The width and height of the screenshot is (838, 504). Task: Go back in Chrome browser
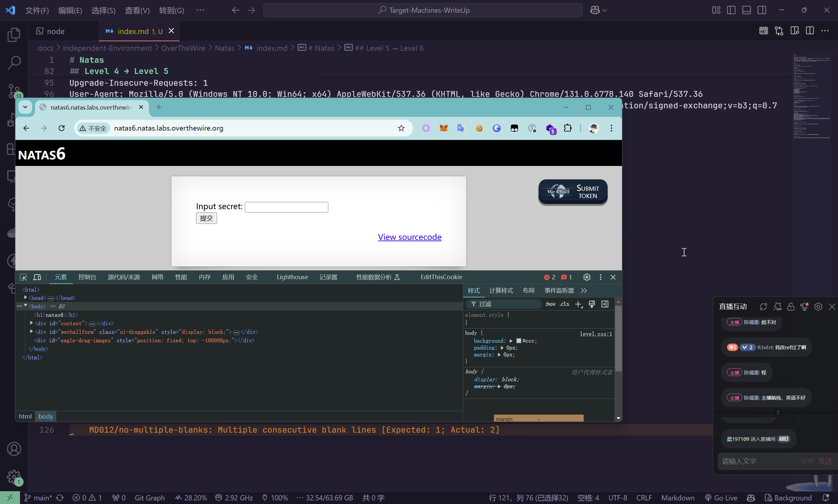click(26, 128)
